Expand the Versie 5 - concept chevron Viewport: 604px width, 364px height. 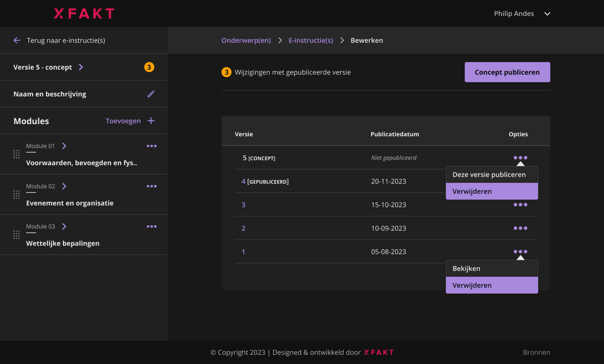(81, 67)
